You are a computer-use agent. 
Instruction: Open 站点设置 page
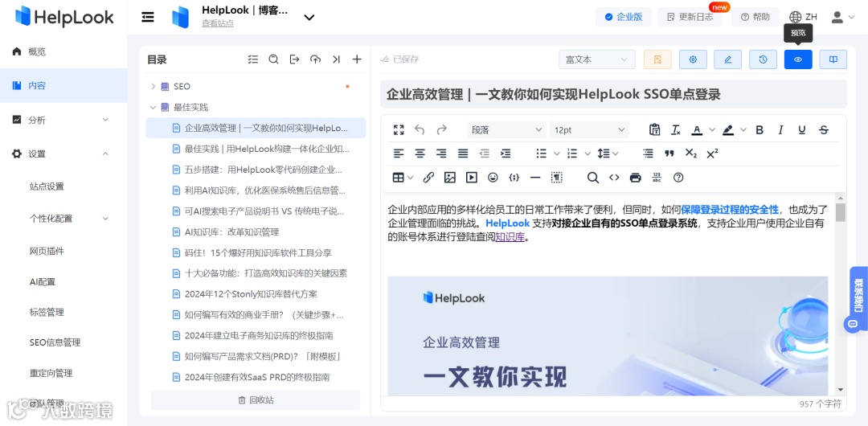pos(47,186)
